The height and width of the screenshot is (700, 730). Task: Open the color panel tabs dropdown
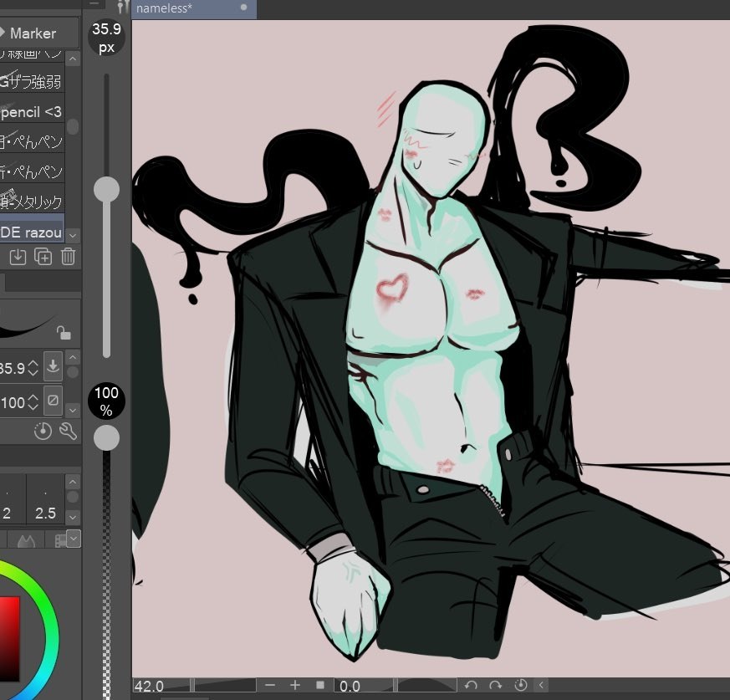pos(74,539)
